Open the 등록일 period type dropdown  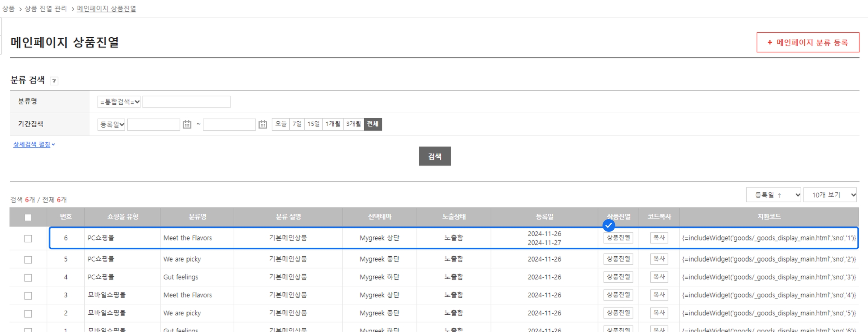pyautogui.click(x=111, y=124)
